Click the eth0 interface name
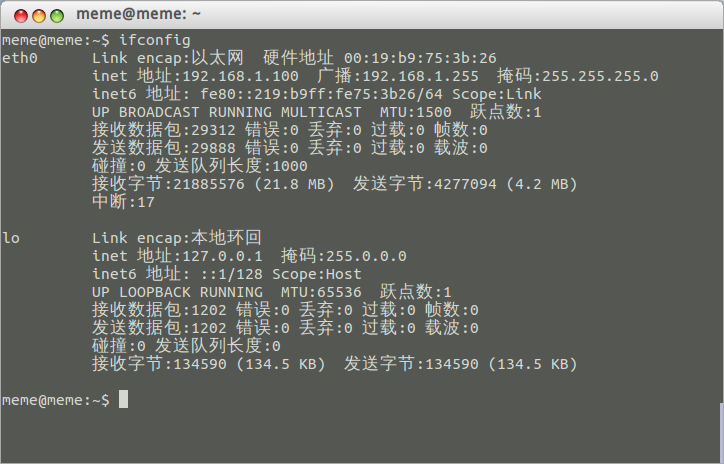 click(x=20, y=58)
